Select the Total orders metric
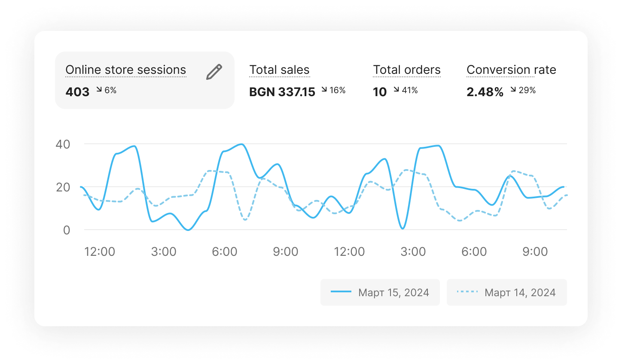This screenshot has height=364, width=622. click(x=407, y=70)
